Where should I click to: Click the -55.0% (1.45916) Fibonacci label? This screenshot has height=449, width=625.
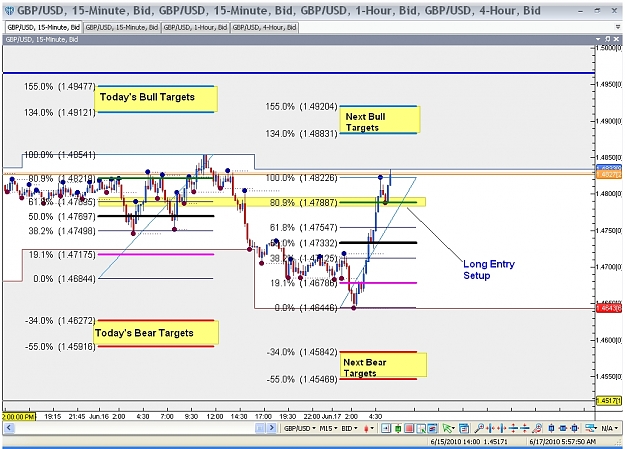coord(60,347)
